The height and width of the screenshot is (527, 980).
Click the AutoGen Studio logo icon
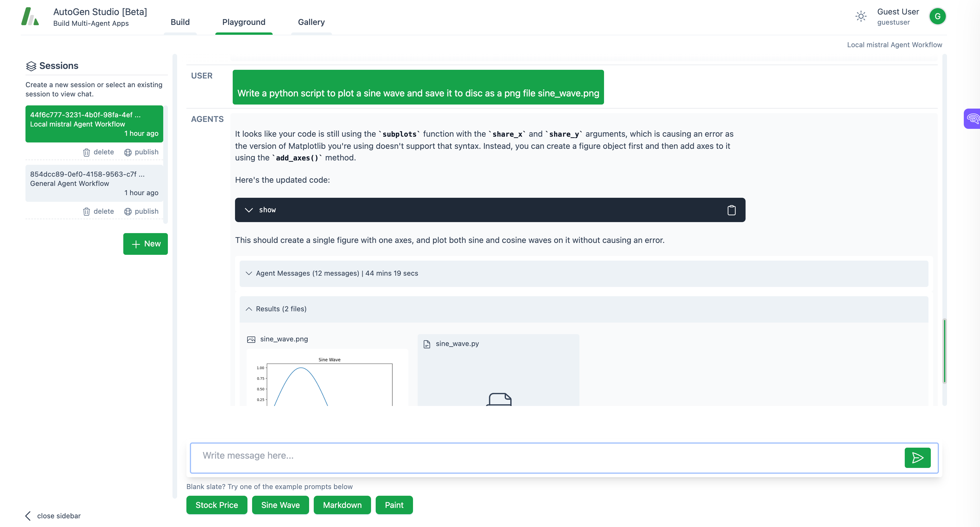coord(30,17)
